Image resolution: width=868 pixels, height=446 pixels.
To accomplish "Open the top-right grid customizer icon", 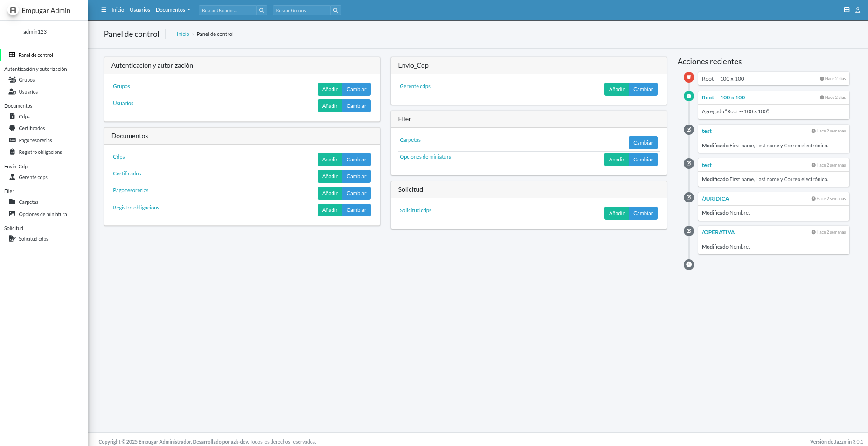I will (847, 10).
